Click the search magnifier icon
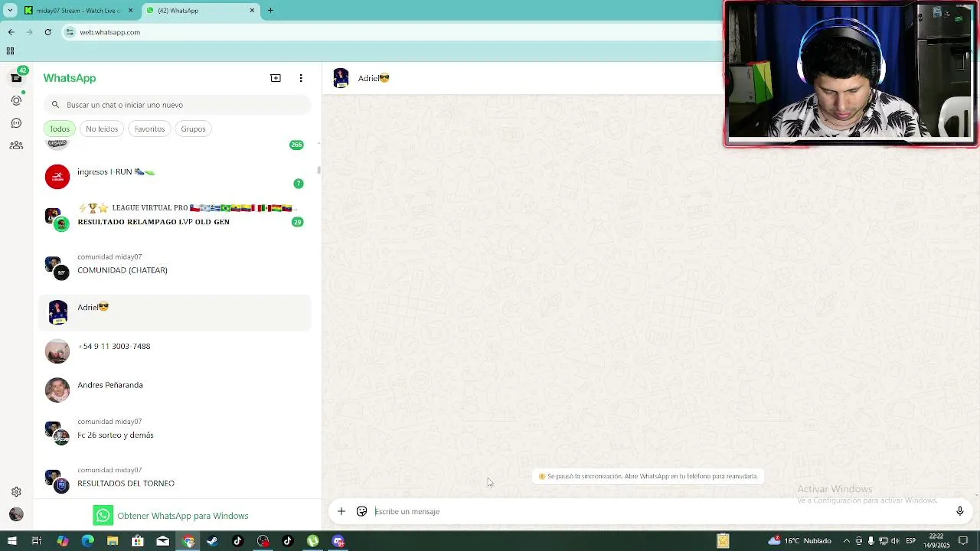This screenshot has width=980, height=551. pyautogui.click(x=55, y=105)
